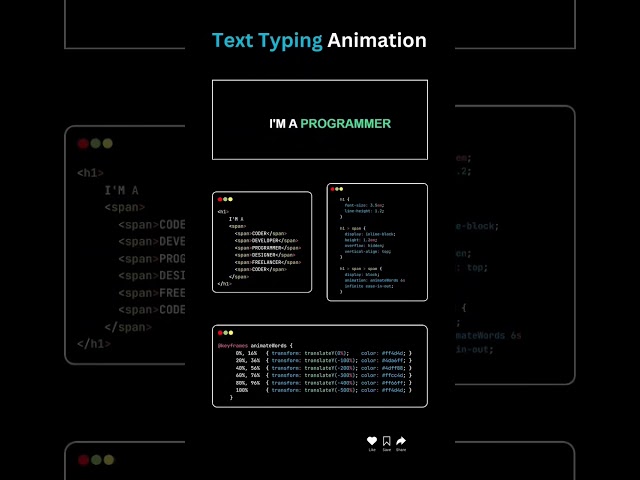Select the DESIGNER span line
The height and width of the screenshot is (480, 640).
point(265,255)
